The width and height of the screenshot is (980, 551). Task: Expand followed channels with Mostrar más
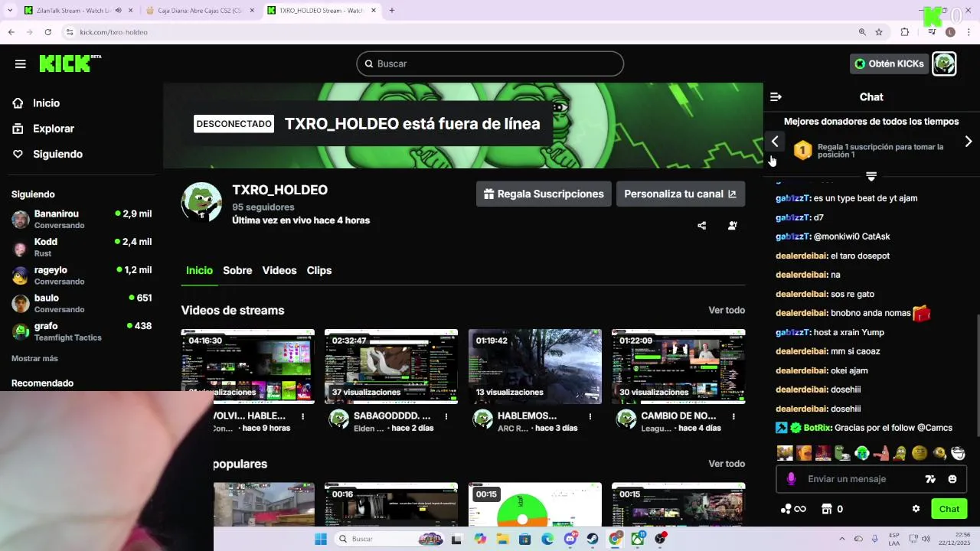(x=34, y=358)
